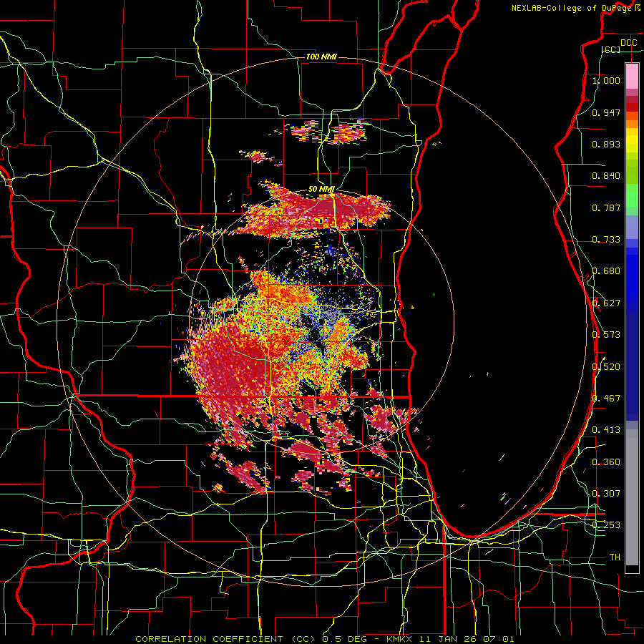The width and height of the screenshot is (644, 644).
Task: Click the 100 NMI range ring label
Action: (x=321, y=57)
